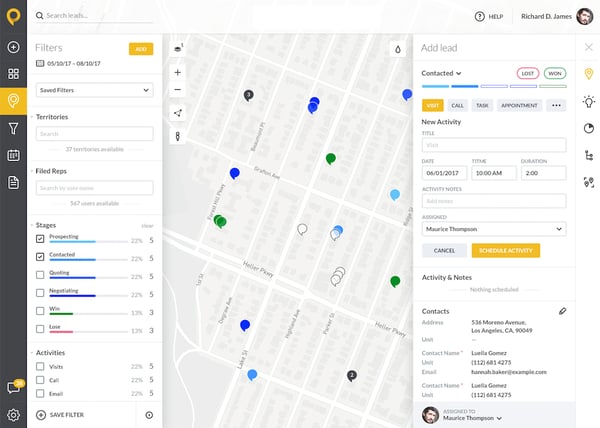600x428 pixels.
Task: Mark lead as WON
Action: [555, 73]
